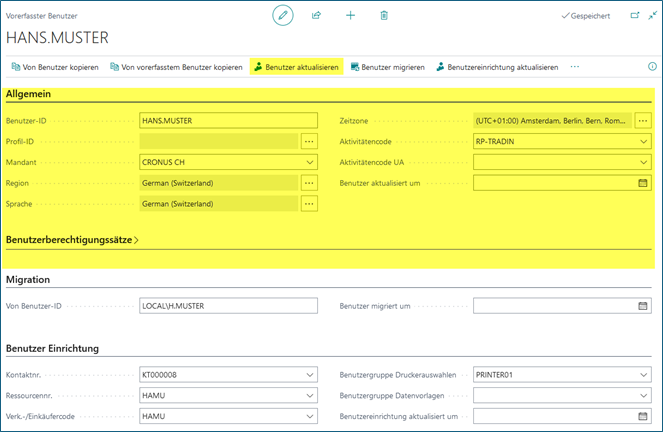The height and width of the screenshot is (432, 663).
Task: Open more actions ellipsis in toolbar
Action: coord(574,67)
